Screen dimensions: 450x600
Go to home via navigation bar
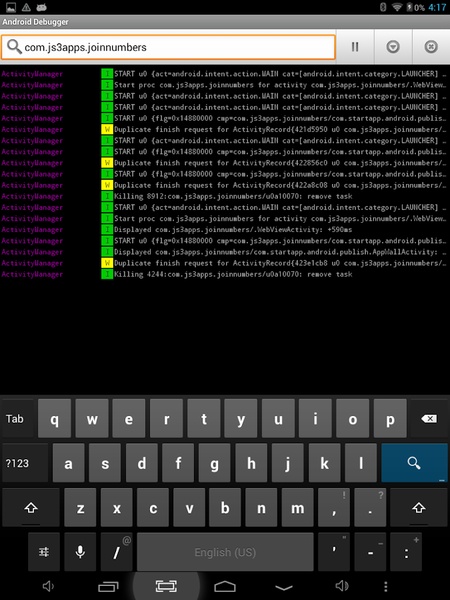coord(225,586)
